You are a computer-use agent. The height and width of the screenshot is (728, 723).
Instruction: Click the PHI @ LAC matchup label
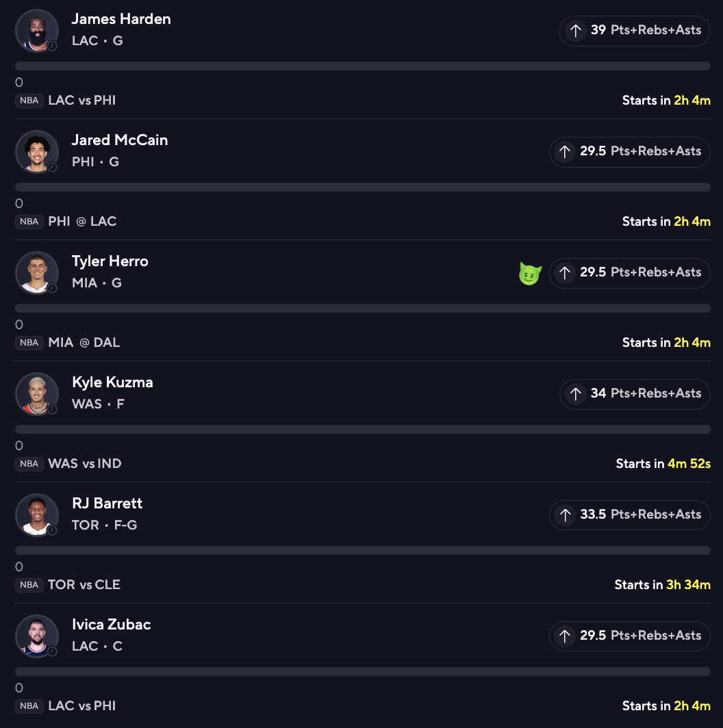point(82,222)
